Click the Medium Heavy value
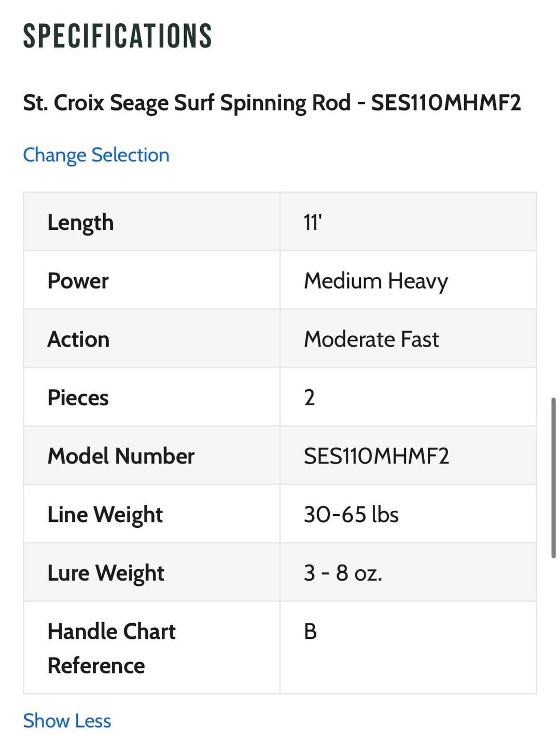The image size is (560, 754). click(x=376, y=281)
